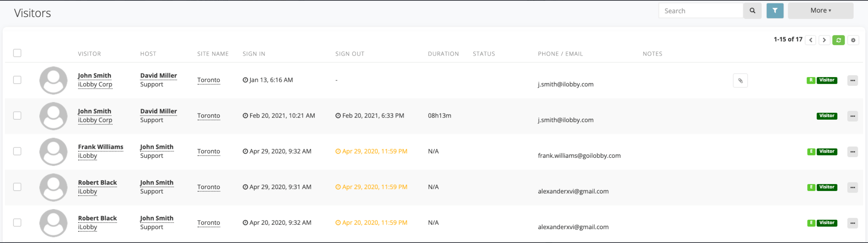The image size is (868, 243).
Task: Click the search magnifier icon
Action: coord(752,11)
